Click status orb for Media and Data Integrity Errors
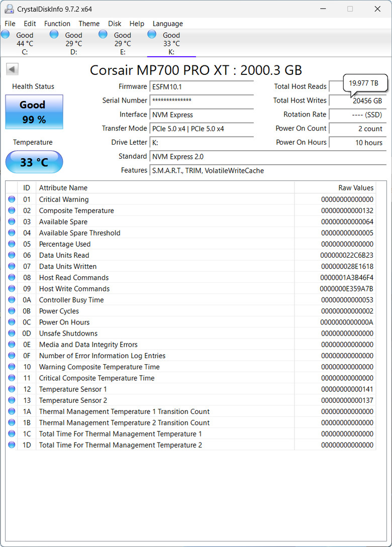The image size is (392, 547). point(12,344)
